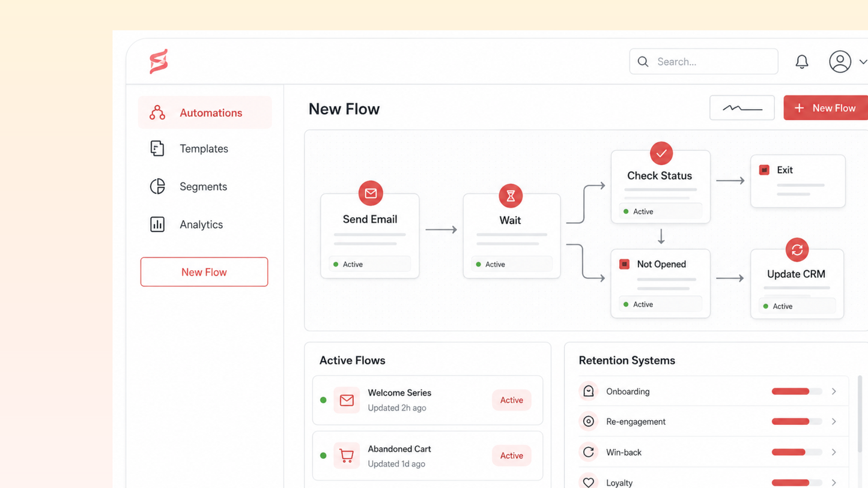This screenshot has width=868, height=488.
Task: Click the Win-back label
Action: pos(624,452)
